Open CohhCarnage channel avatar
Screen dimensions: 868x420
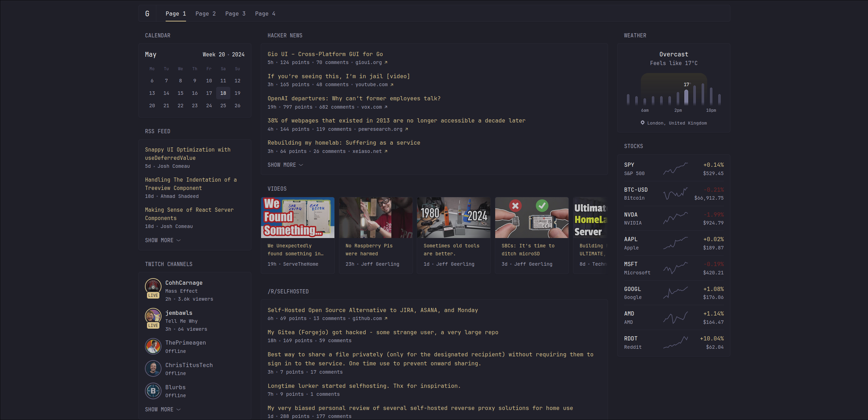[153, 286]
